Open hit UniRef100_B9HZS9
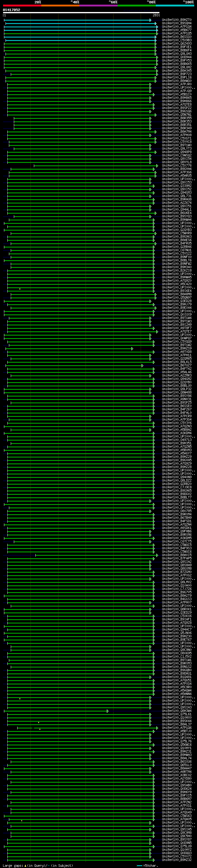This screenshot has width=197, height=868. coord(176,349)
